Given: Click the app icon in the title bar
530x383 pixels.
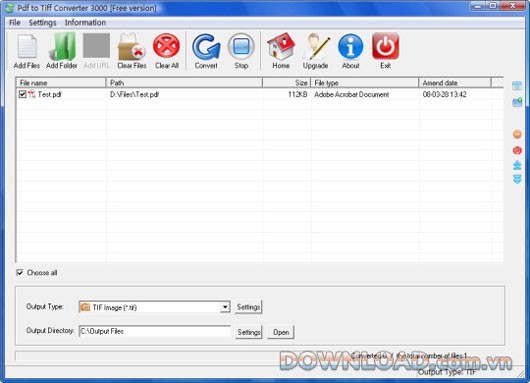Looking at the screenshot, I should coord(9,8).
